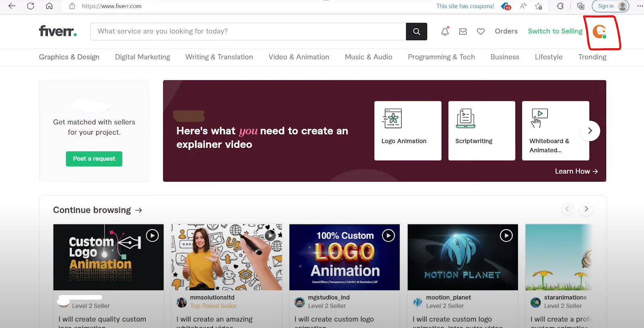This screenshot has width=644, height=328.
Task: Activate the Read aloud icon
Action: (523, 6)
